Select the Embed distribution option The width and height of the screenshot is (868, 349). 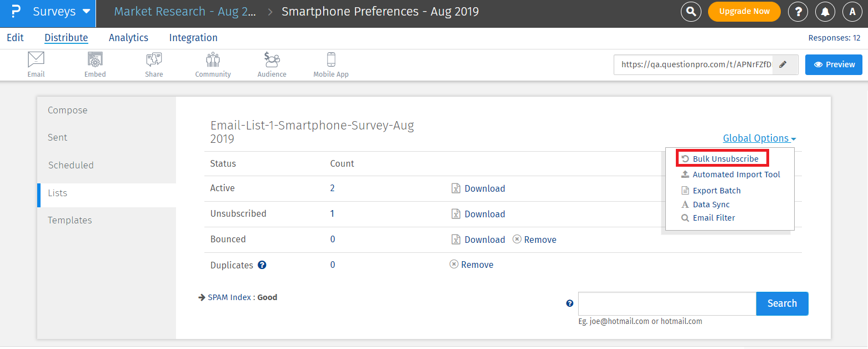(94, 64)
